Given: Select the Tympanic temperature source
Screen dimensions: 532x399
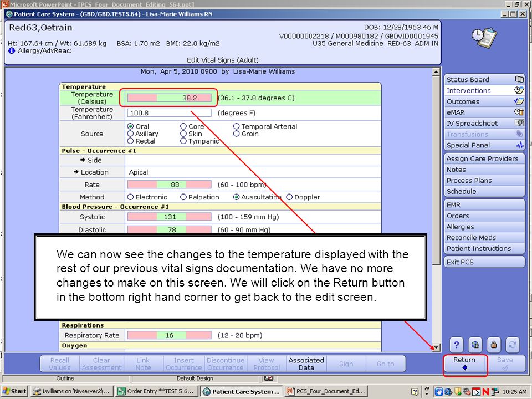Looking at the screenshot, I should 183,141.
